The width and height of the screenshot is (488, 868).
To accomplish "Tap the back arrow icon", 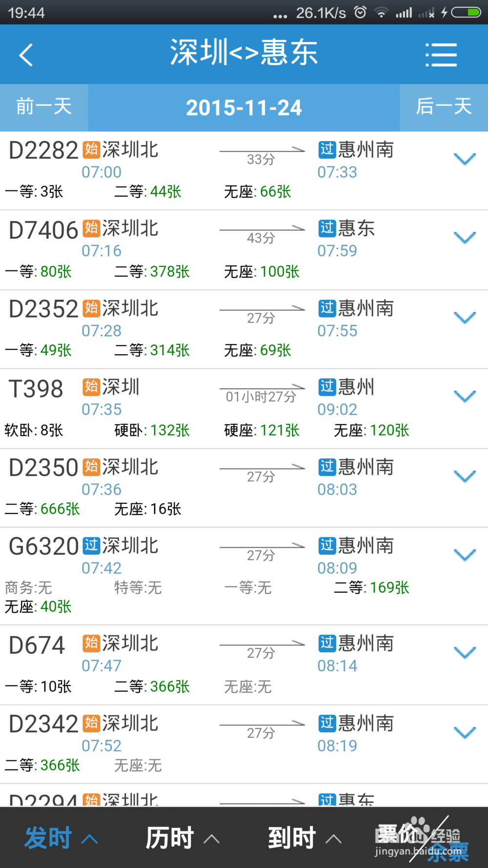I will coord(26,55).
